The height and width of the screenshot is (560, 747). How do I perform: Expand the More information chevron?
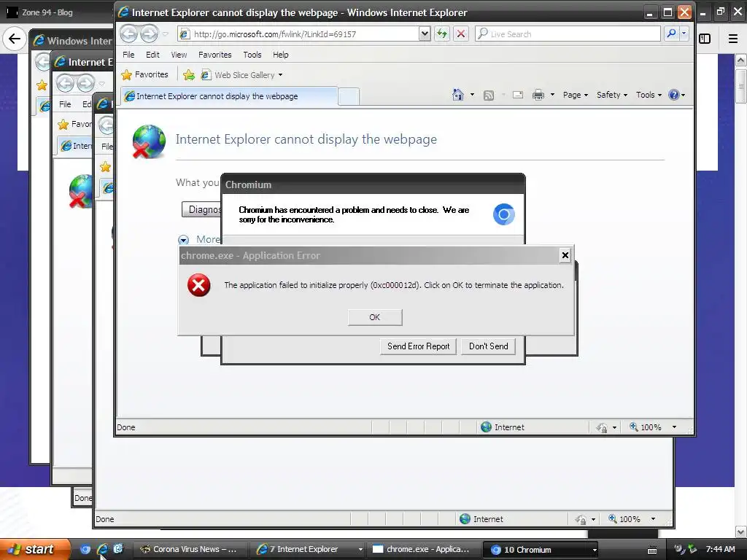point(183,239)
